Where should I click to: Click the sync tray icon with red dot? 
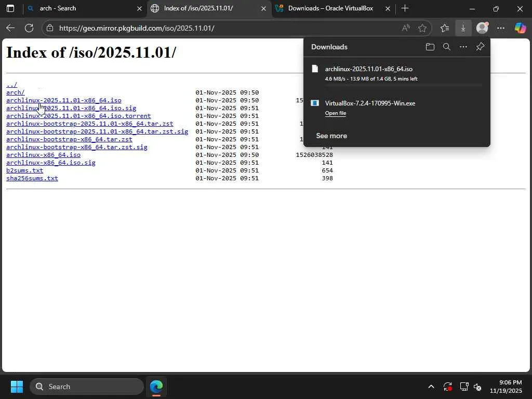coord(447,387)
